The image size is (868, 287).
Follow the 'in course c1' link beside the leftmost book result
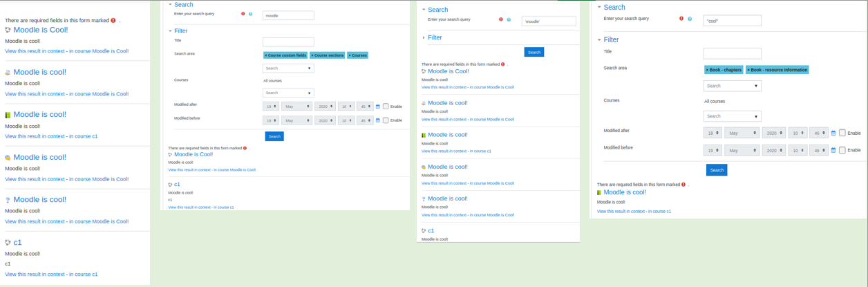coord(83,136)
